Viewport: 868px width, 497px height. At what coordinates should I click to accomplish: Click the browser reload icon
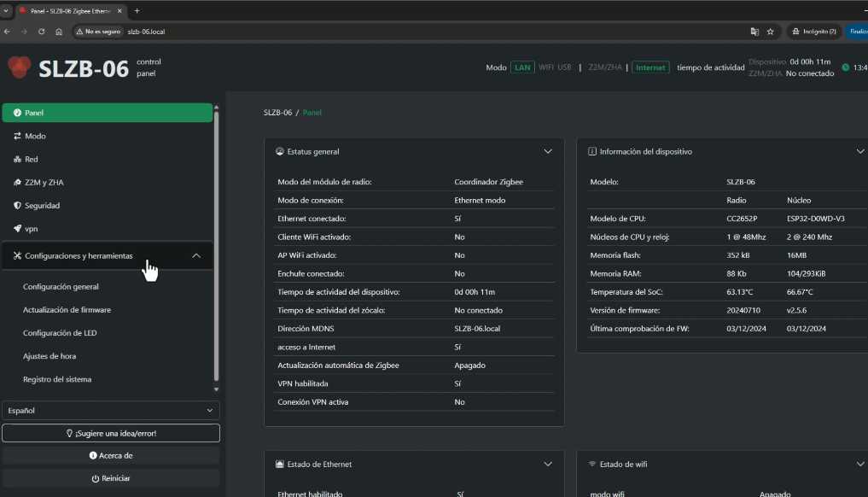(x=41, y=32)
